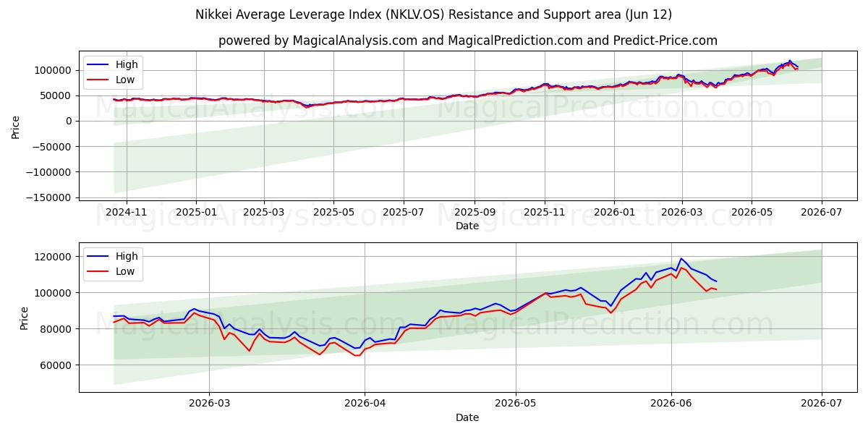This screenshot has width=868, height=434.
Task: Click the price peak in early June 2026
Action: pyautogui.click(x=681, y=258)
